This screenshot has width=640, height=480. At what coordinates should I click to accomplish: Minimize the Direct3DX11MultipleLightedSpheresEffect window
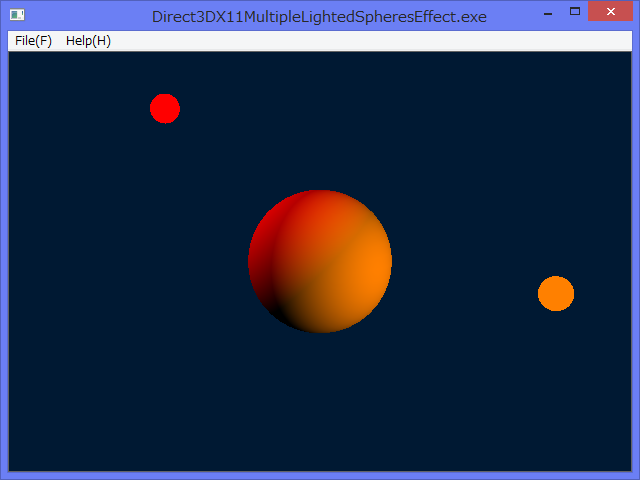pos(548,12)
